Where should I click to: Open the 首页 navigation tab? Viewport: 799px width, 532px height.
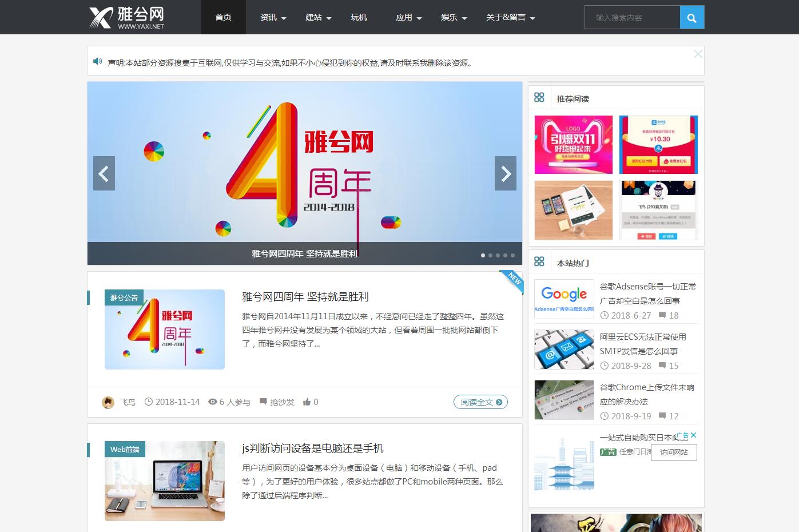223,18
